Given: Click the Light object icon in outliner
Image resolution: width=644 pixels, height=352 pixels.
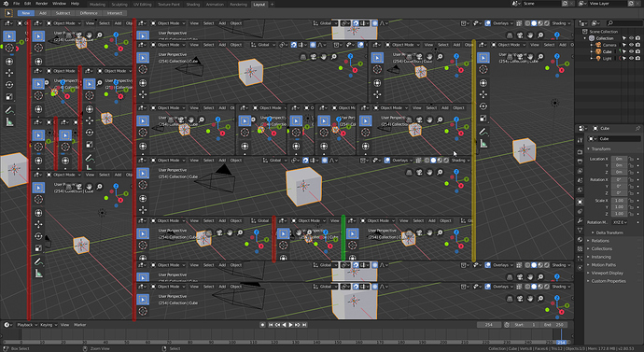Looking at the screenshot, I should point(598,58).
